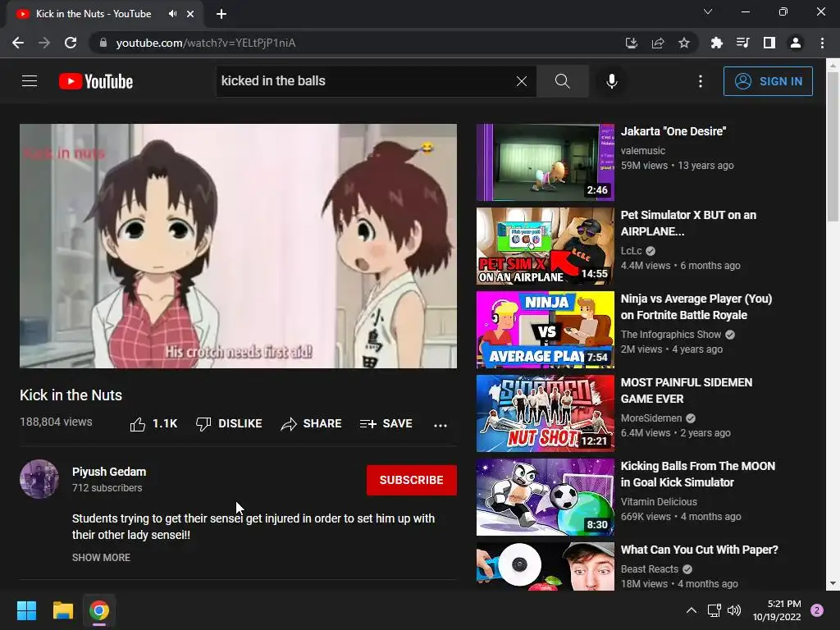Mute the tab via speaker icon

click(172, 14)
